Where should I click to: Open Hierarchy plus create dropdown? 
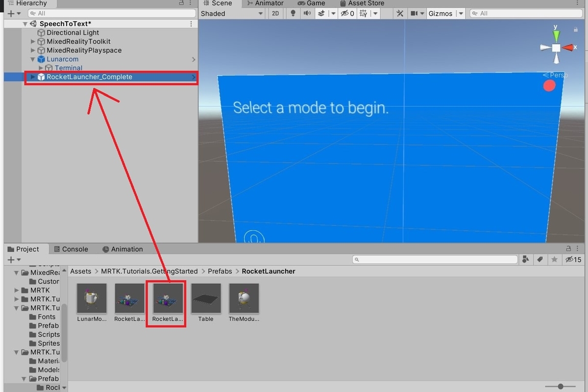tap(14, 14)
